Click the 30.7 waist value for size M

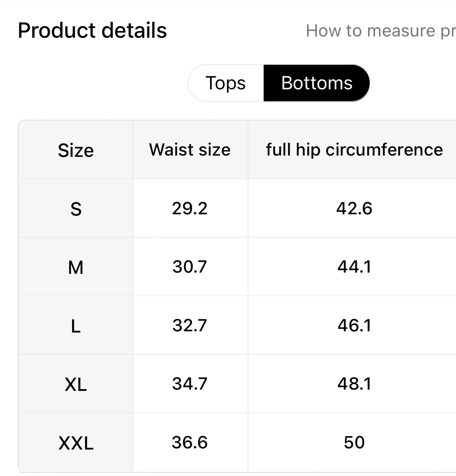point(190,267)
